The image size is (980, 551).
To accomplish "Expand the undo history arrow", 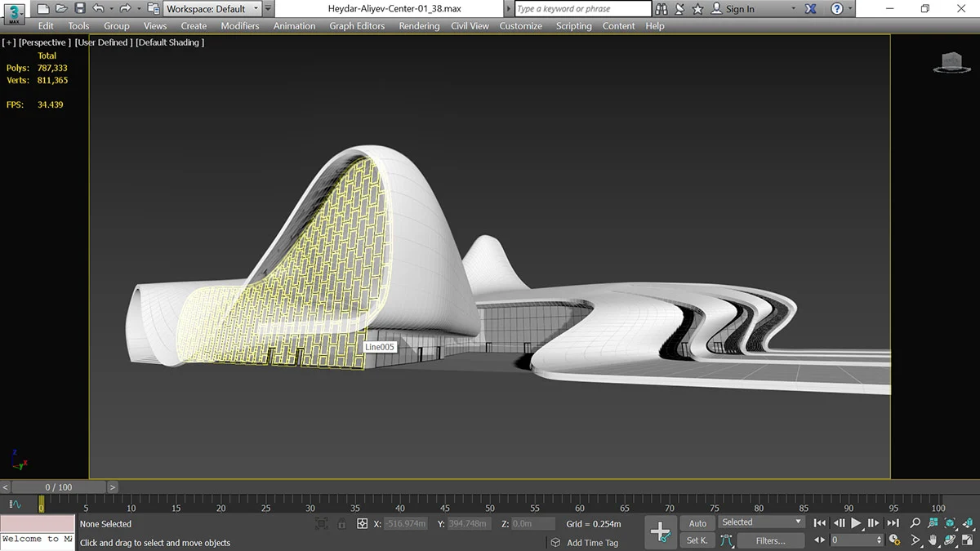I will (110, 9).
